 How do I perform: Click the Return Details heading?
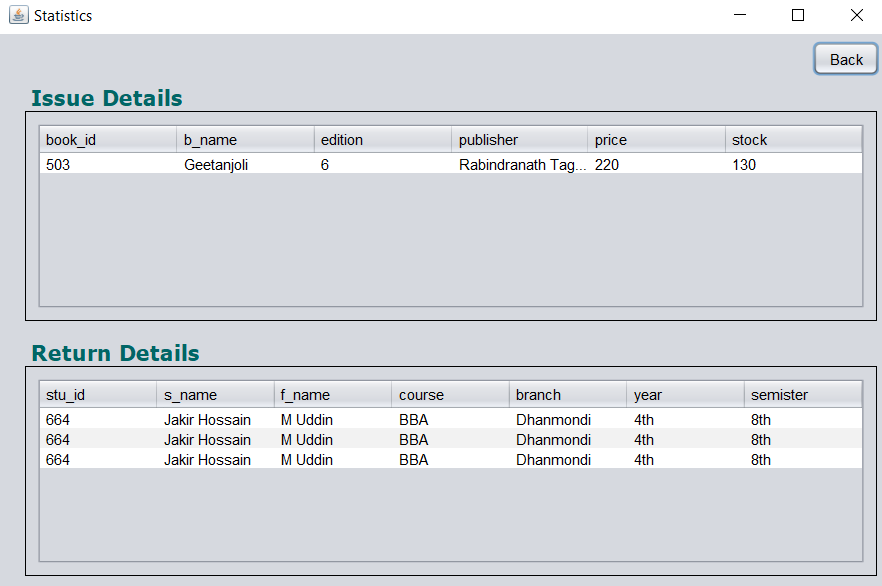[117, 353]
